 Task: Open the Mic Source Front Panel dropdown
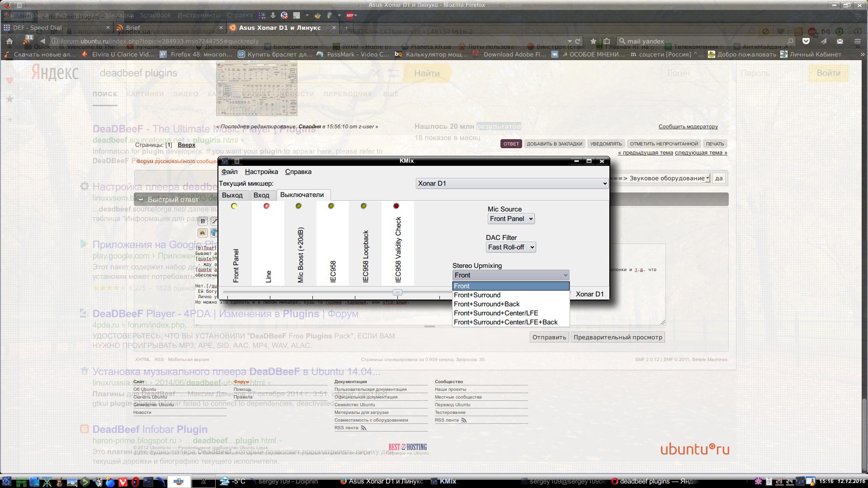tap(511, 219)
